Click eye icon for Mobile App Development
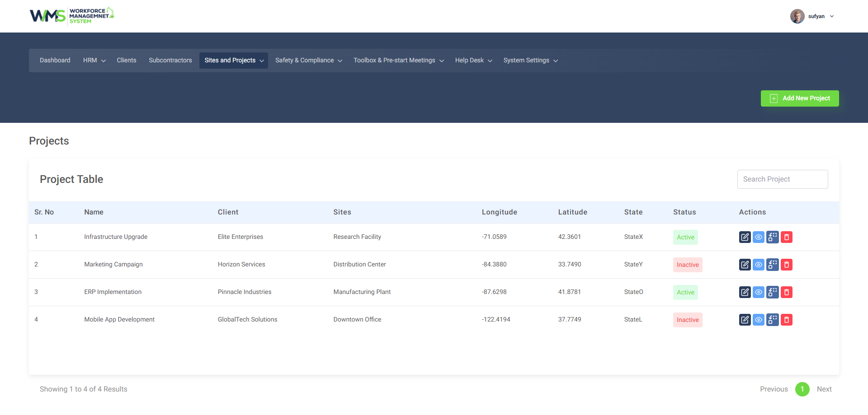Viewport: 868px width, 415px height. point(758,320)
